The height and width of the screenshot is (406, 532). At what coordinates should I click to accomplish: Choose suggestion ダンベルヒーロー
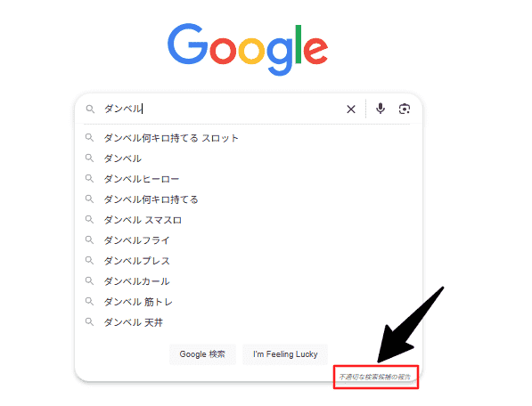point(249,179)
